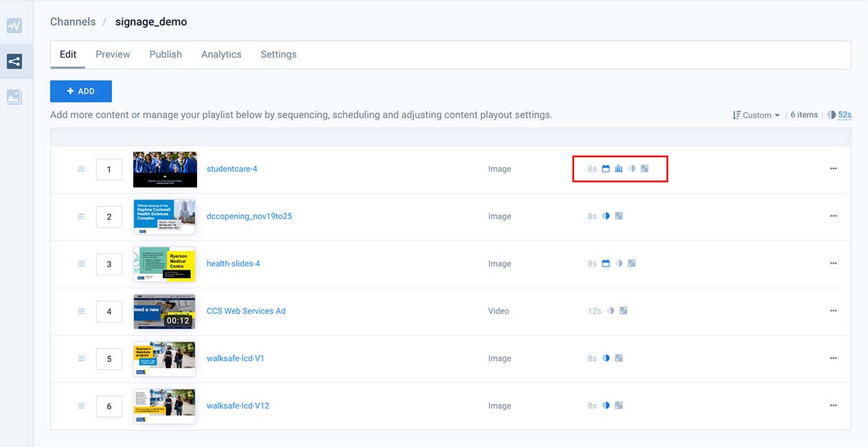The width and height of the screenshot is (868, 447).
Task: Open the media library icon in sidebar
Action: coord(14,97)
